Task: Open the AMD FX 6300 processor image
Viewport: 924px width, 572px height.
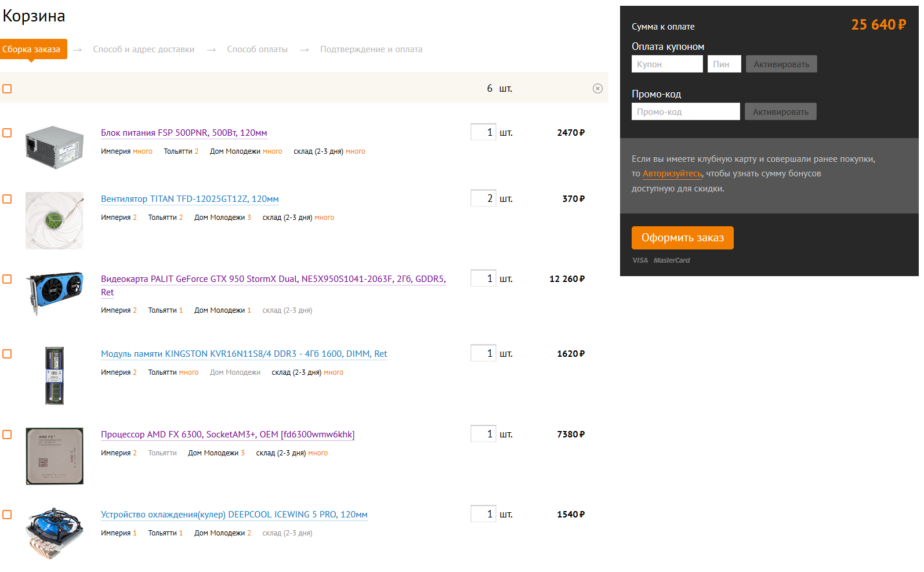Action: point(55,456)
